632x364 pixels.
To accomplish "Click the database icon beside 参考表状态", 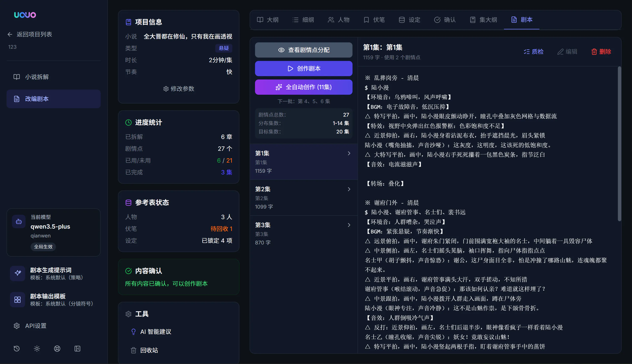I will tap(128, 202).
